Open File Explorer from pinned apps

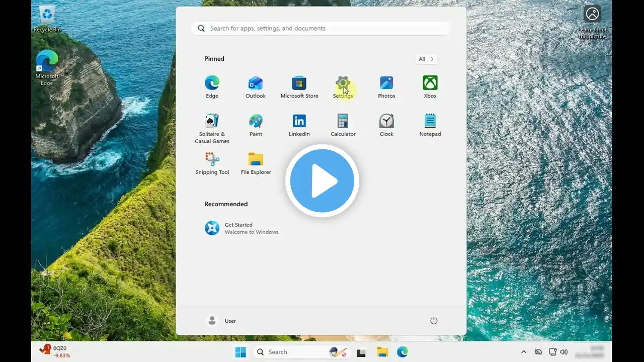pos(256,163)
